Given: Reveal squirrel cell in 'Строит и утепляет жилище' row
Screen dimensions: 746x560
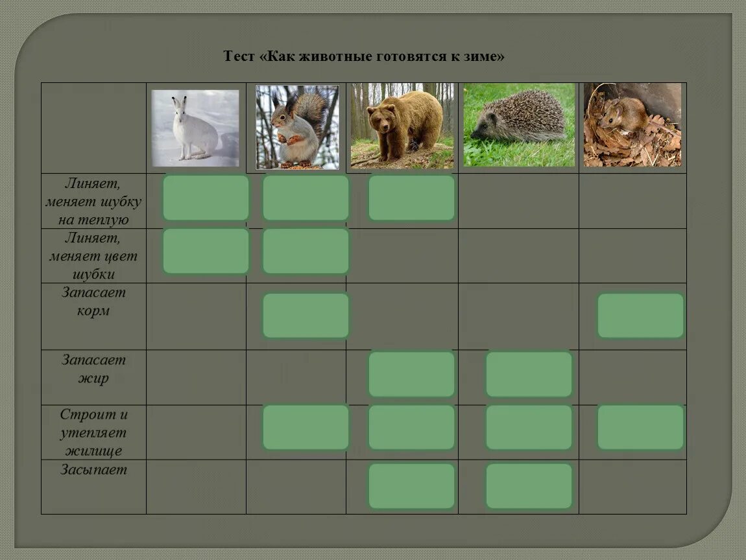Looking at the screenshot, I should (306, 427).
